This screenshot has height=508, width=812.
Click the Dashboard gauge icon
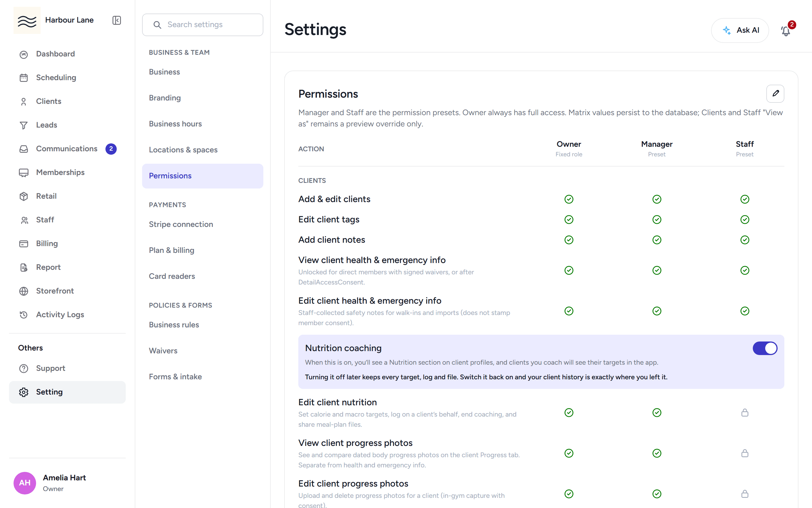tap(23, 54)
